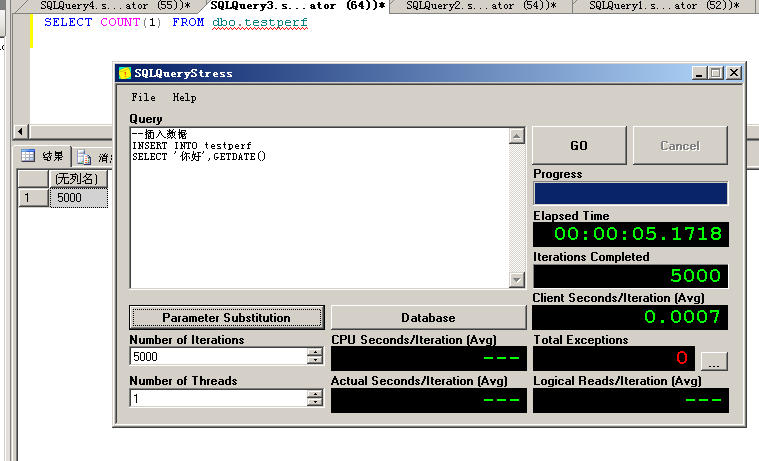Click the Query text box scroll-down arrow
This screenshot has height=461, width=759.
[x=517, y=279]
